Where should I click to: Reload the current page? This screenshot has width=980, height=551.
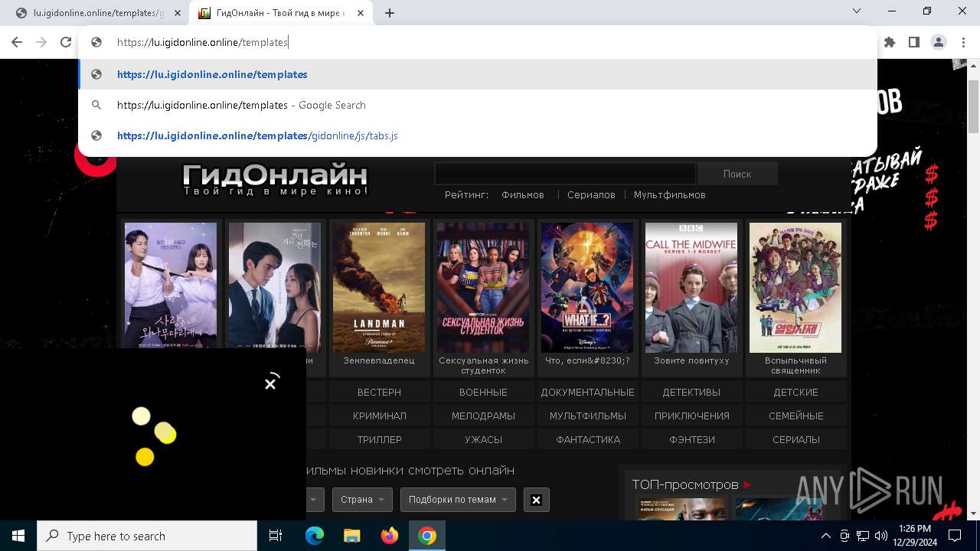click(66, 42)
